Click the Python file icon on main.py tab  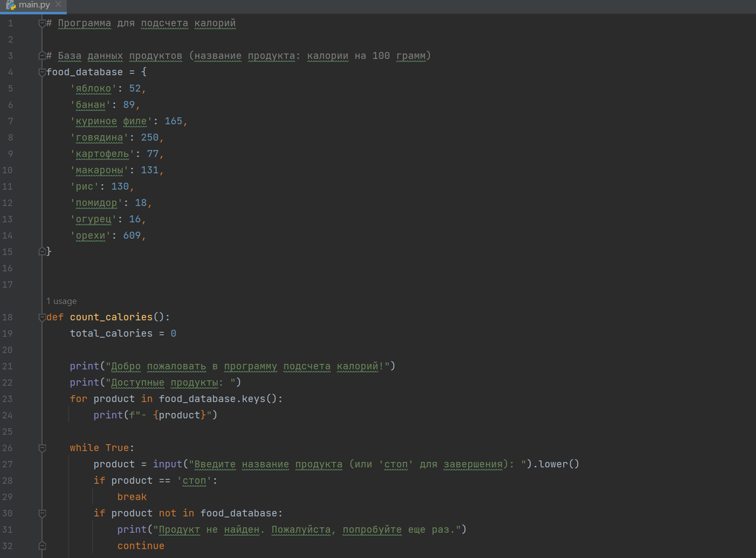[x=10, y=6]
